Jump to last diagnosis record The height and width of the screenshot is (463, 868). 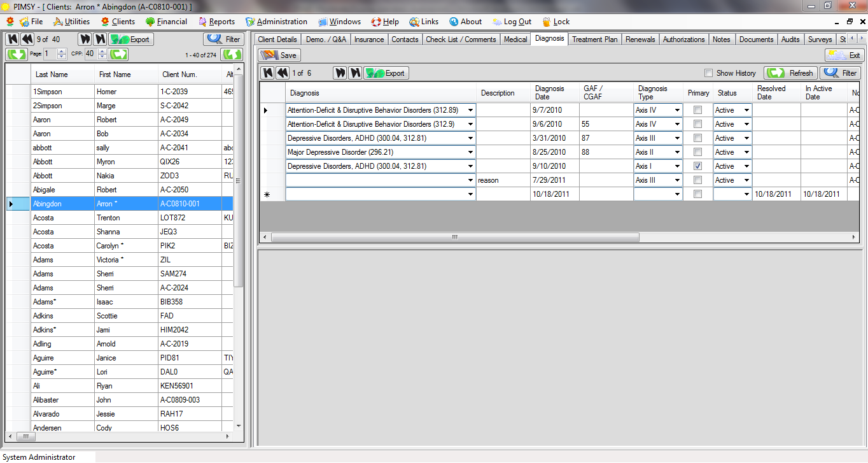coord(355,73)
